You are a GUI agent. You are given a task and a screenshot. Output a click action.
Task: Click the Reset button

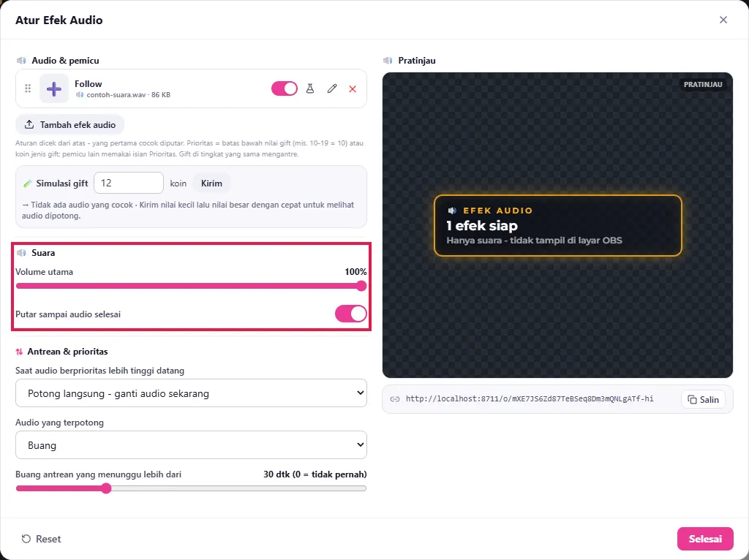click(x=41, y=539)
